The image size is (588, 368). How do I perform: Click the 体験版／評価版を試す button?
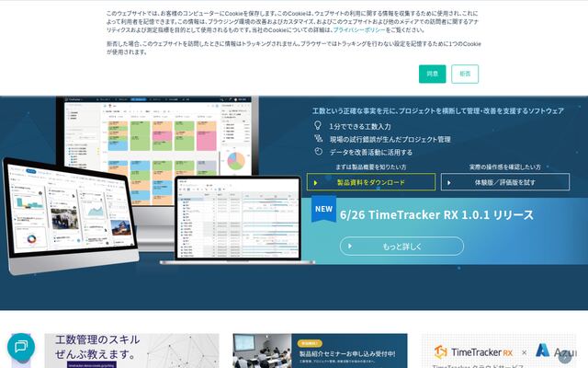pos(505,182)
